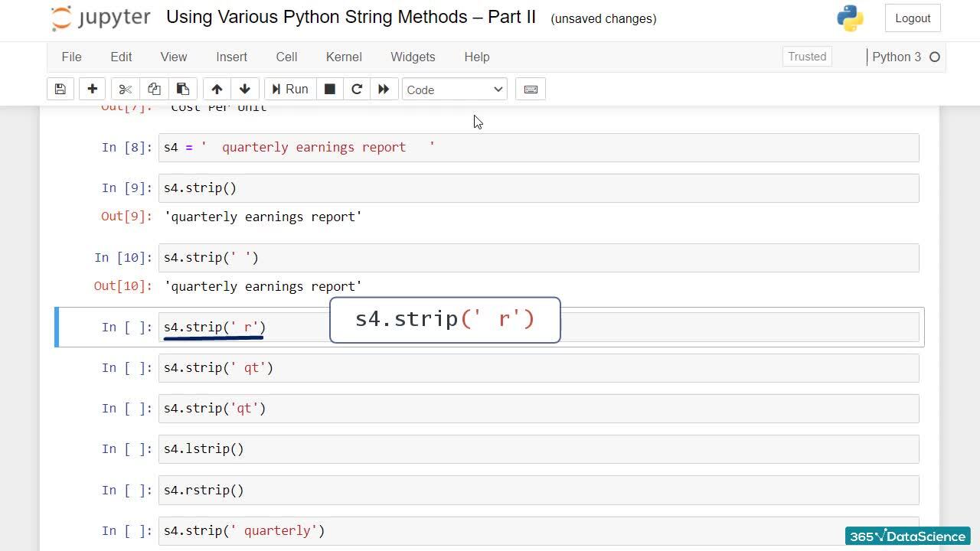Screen dimensions: 980x551
Task: Click the Trusted notebook indicator
Action: tap(807, 57)
